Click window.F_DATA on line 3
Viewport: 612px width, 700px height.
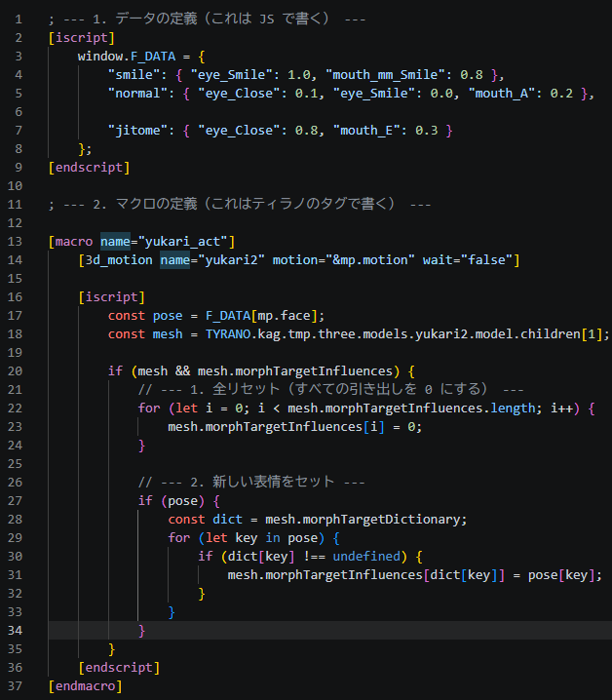(x=127, y=57)
